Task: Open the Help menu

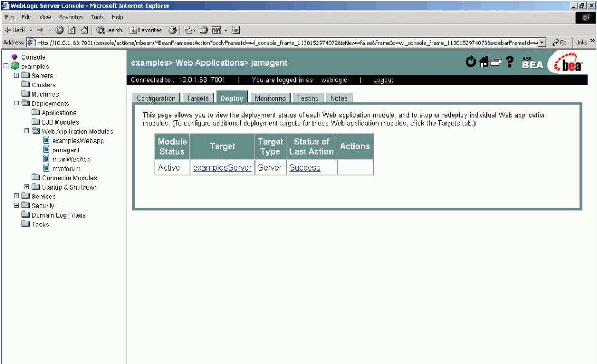Action: [117, 17]
